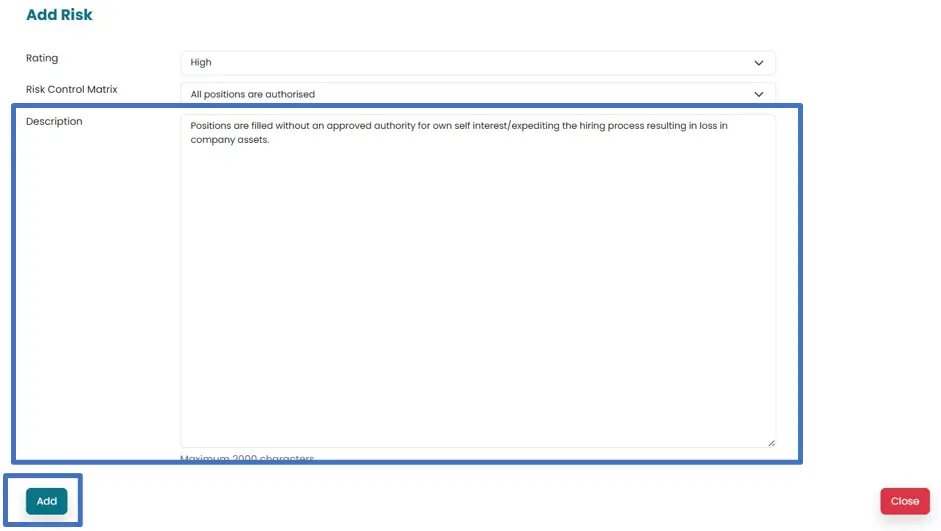Expand the Risk Control Matrix combo box
This screenshot has width=941, height=531.
(477, 94)
